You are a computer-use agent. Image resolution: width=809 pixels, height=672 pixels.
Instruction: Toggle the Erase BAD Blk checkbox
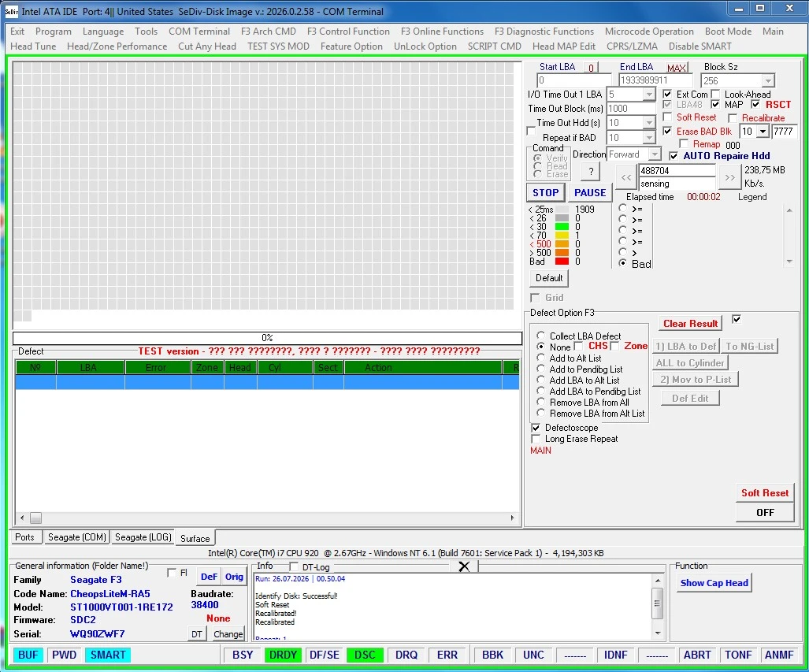pyautogui.click(x=667, y=131)
